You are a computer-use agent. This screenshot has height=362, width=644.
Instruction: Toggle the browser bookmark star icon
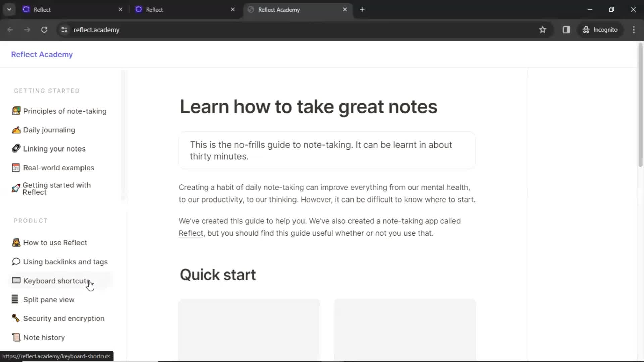click(x=543, y=29)
